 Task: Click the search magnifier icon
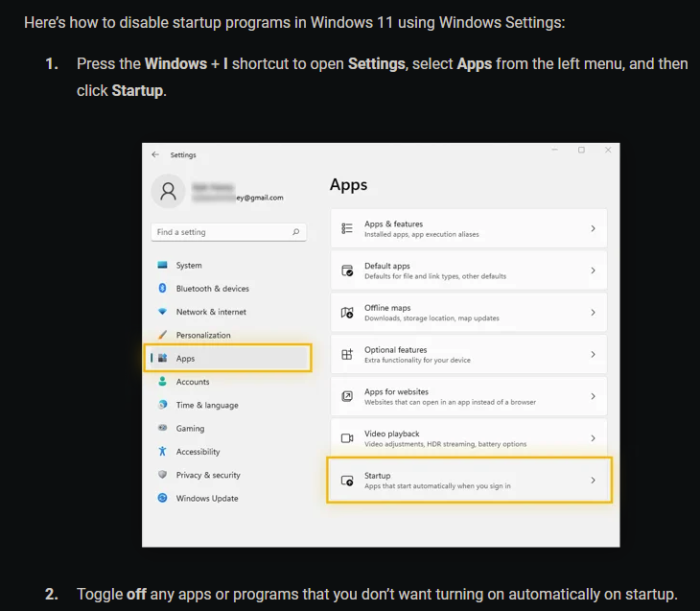pos(296,232)
